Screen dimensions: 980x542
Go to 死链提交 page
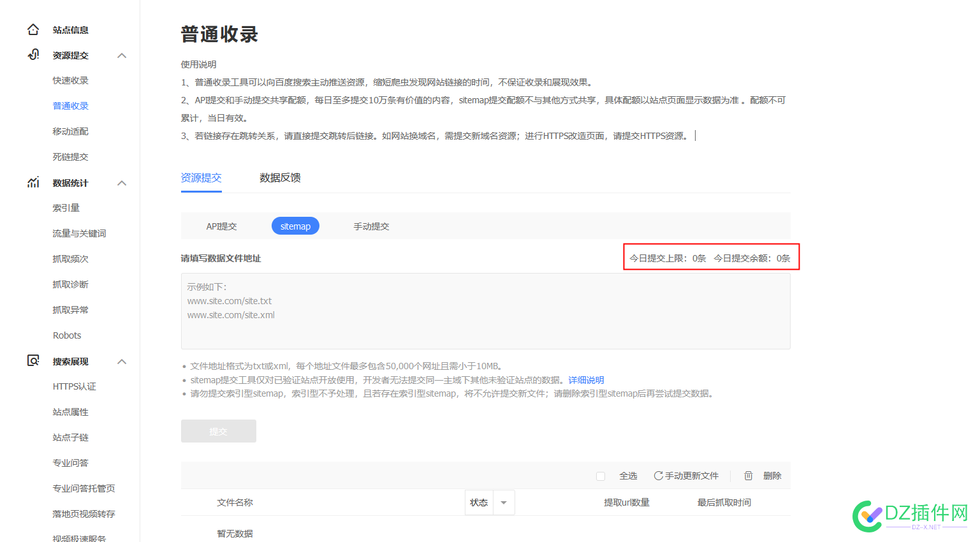[x=70, y=157]
